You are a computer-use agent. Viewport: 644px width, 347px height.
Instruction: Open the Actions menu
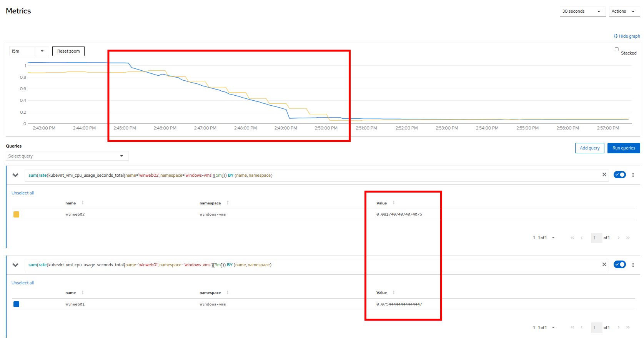(624, 12)
